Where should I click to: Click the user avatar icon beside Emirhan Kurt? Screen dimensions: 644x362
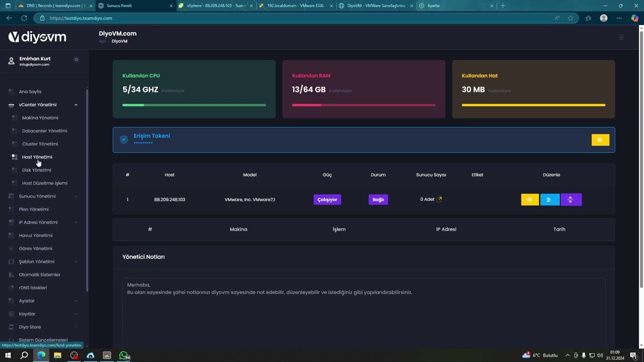click(x=11, y=61)
